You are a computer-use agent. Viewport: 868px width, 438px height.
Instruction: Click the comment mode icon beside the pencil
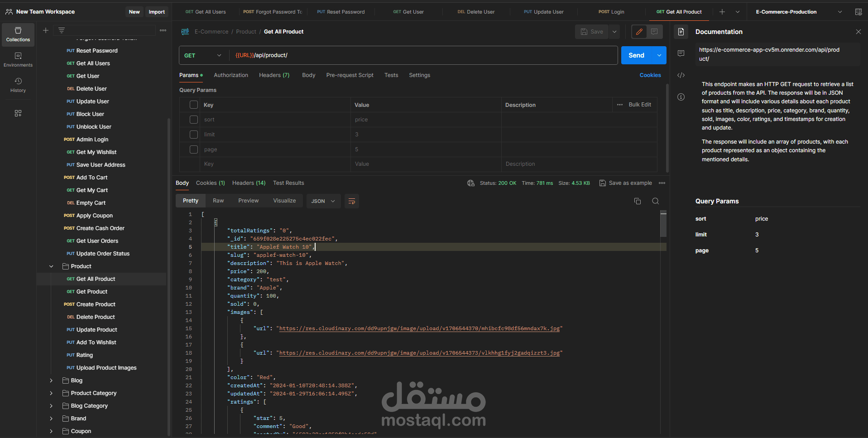tap(654, 32)
